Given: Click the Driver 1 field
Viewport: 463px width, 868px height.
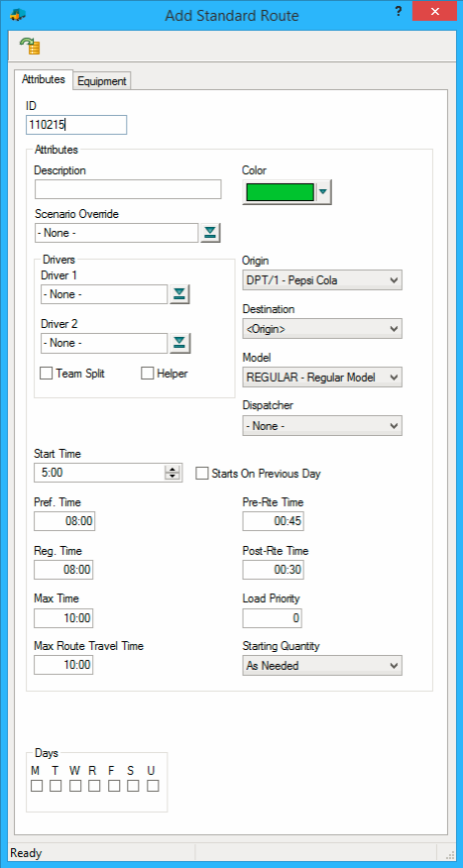Looking at the screenshot, I should (104, 294).
